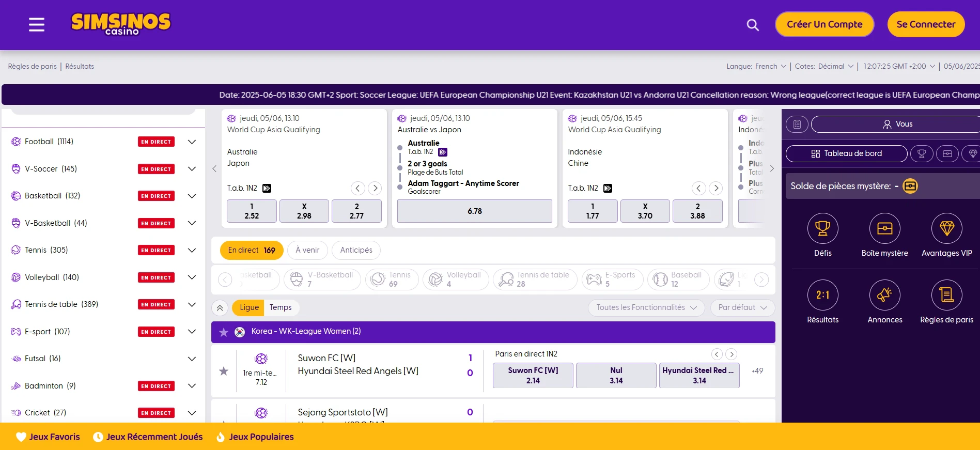The width and height of the screenshot is (980, 450).
Task: Open Jeux Favoris in bottom bar
Action: [48, 437]
